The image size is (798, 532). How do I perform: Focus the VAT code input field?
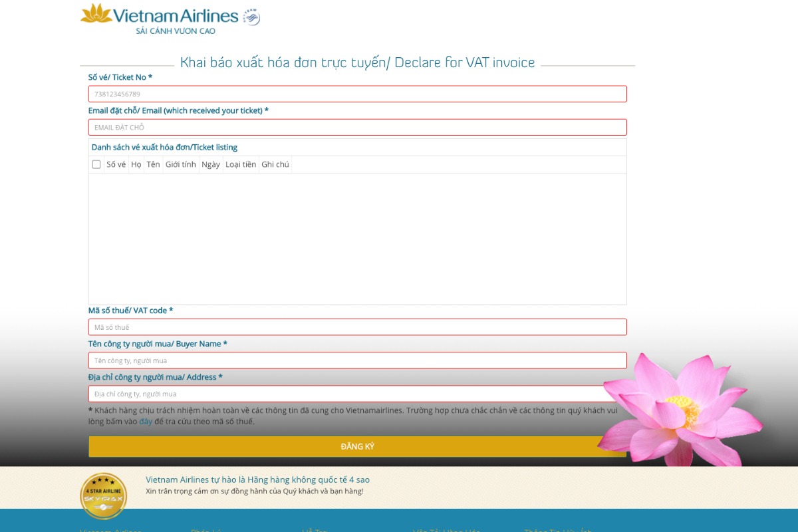pos(358,327)
